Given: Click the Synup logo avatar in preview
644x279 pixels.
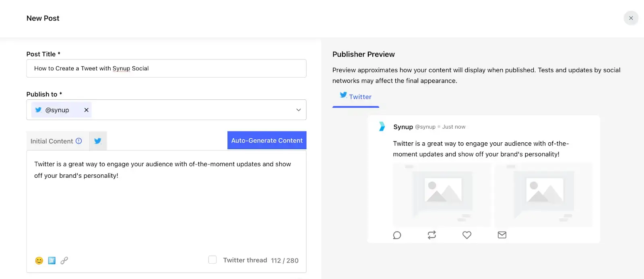Looking at the screenshot, I should 382,127.
